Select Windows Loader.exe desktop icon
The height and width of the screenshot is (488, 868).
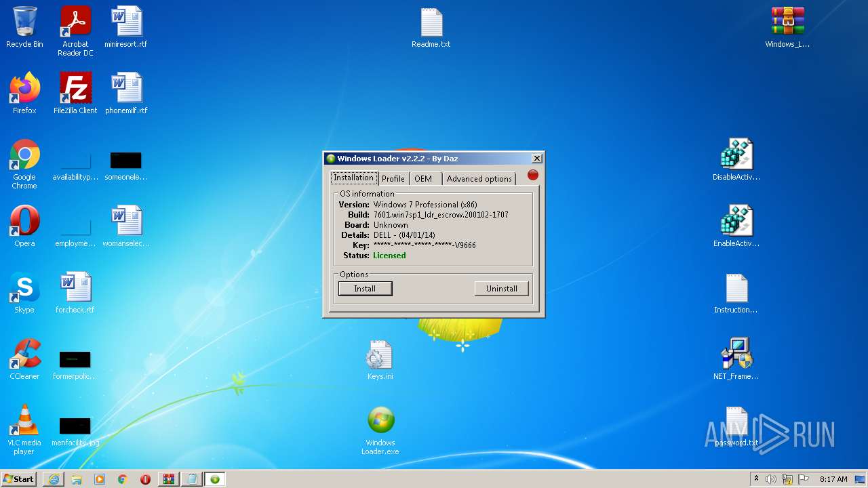click(x=380, y=430)
